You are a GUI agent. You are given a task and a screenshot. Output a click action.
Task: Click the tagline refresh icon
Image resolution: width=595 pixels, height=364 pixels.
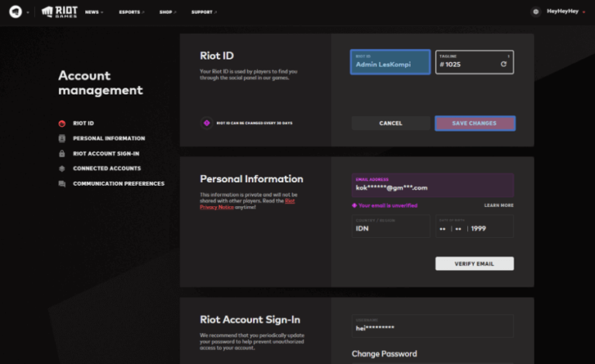[x=504, y=64]
